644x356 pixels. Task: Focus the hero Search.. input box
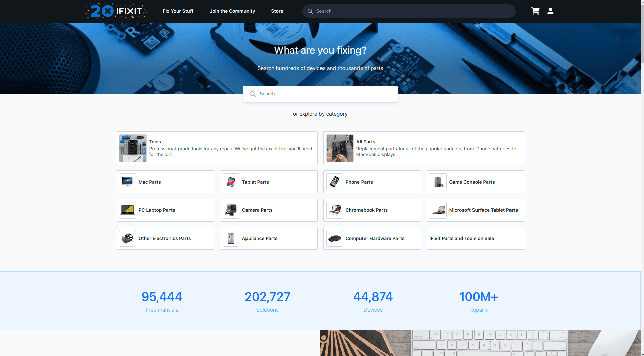click(x=320, y=94)
